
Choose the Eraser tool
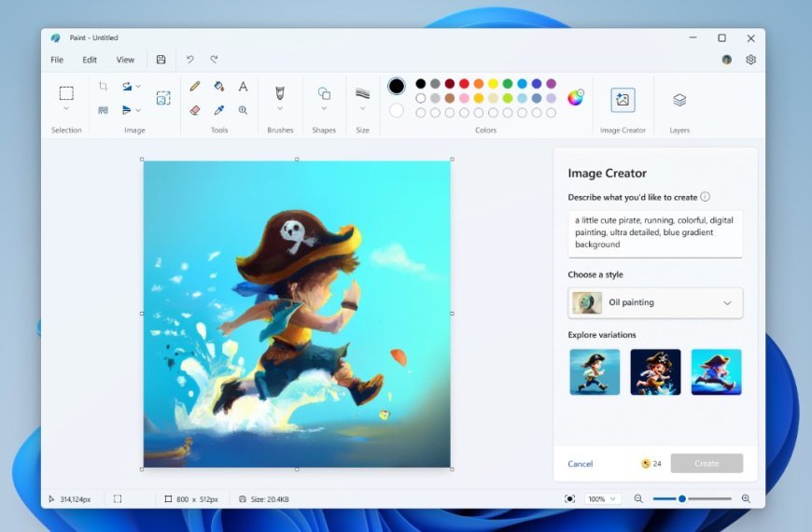(195, 109)
